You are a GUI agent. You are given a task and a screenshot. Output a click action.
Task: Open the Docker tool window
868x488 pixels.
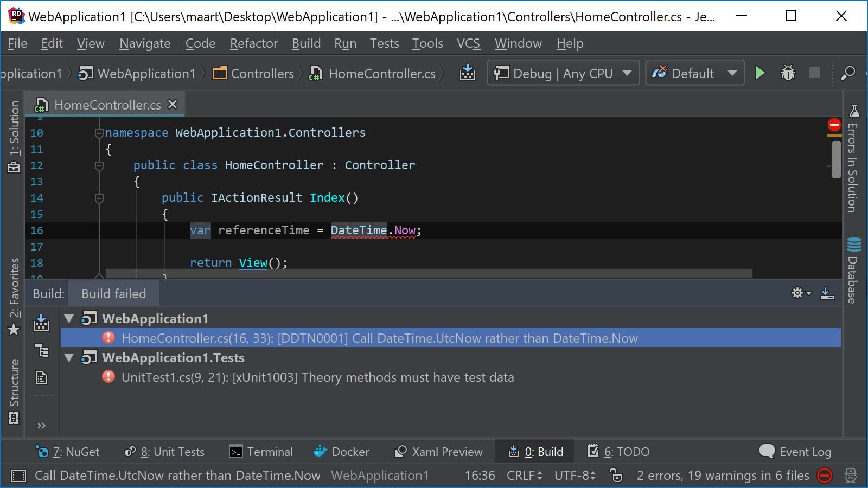click(341, 451)
